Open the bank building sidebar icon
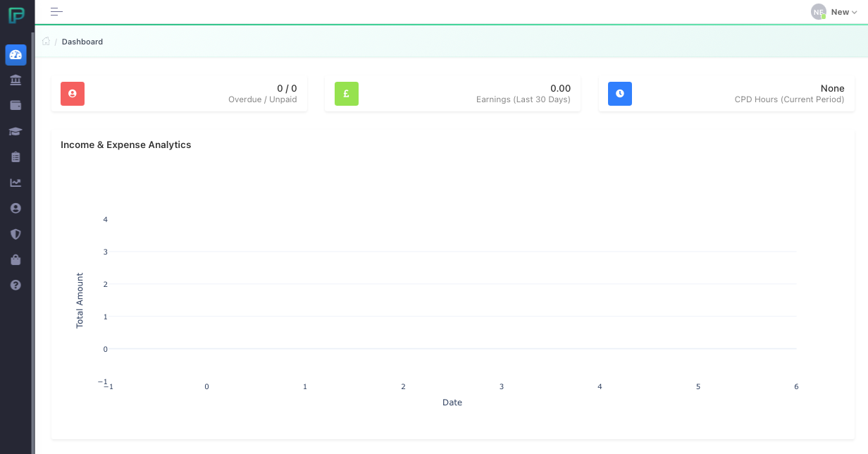The height and width of the screenshot is (454, 868). tap(15, 80)
